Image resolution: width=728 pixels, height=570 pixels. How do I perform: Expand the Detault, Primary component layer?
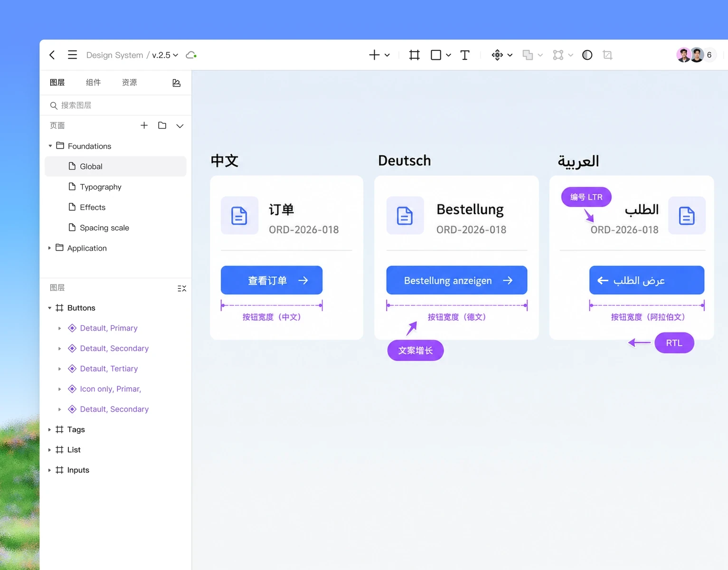pos(59,328)
